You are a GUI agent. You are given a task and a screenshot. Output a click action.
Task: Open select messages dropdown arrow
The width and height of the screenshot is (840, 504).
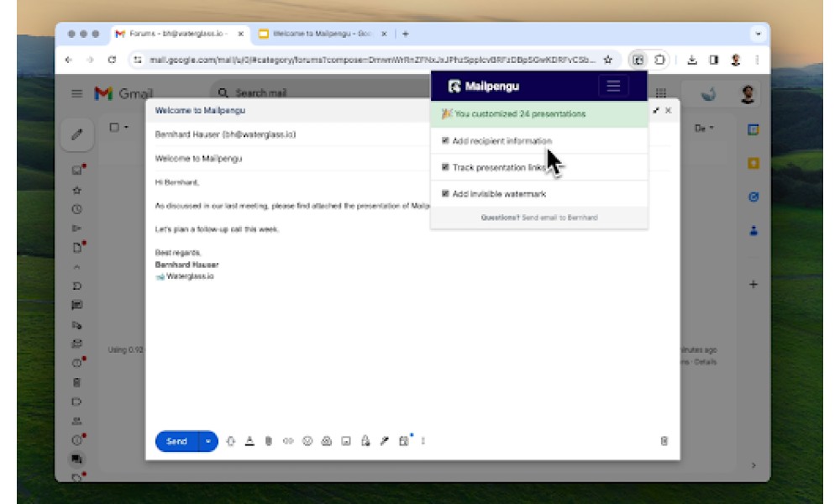127,128
